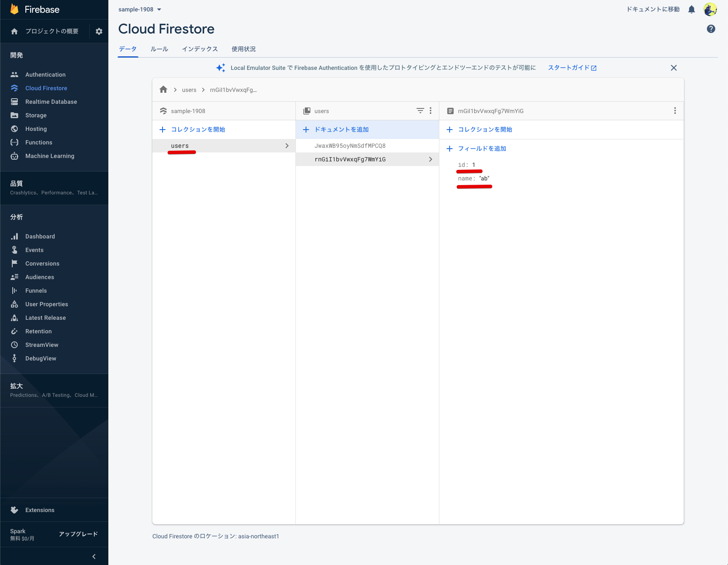Expand the 拡大 section in sidebar
Image resolution: width=728 pixels, height=565 pixels.
click(x=54, y=390)
